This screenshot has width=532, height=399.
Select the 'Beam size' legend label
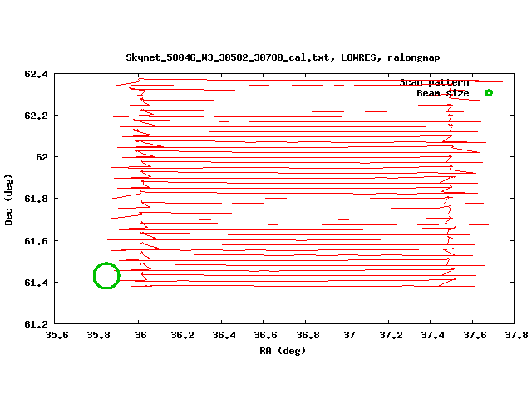click(443, 93)
